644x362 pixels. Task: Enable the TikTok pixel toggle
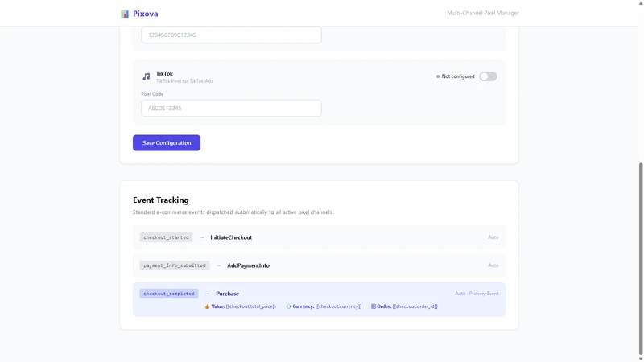[488, 76]
